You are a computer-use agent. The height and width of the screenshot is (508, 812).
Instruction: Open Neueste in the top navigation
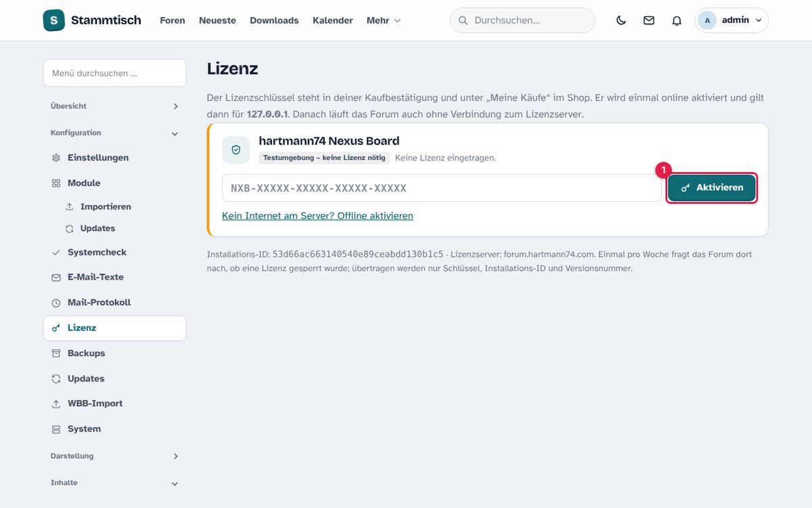tap(217, 20)
